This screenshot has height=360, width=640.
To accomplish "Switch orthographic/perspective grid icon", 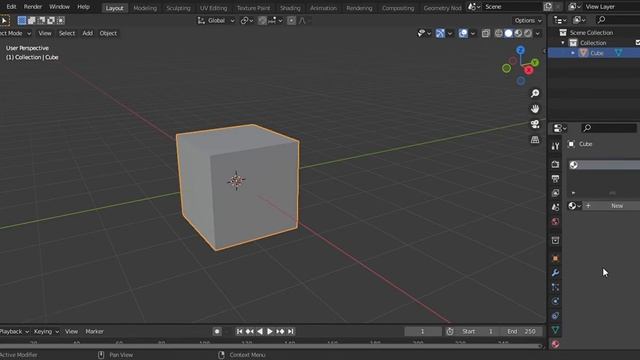I will [x=535, y=140].
